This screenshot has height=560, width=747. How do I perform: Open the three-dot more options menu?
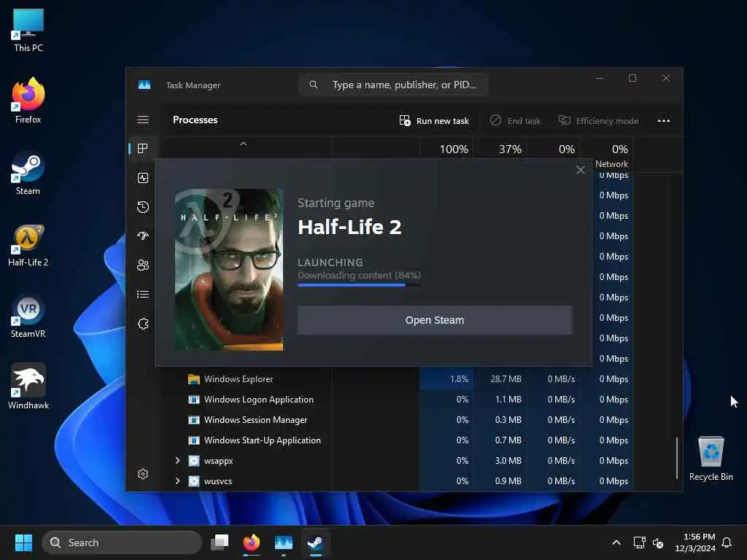(664, 120)
